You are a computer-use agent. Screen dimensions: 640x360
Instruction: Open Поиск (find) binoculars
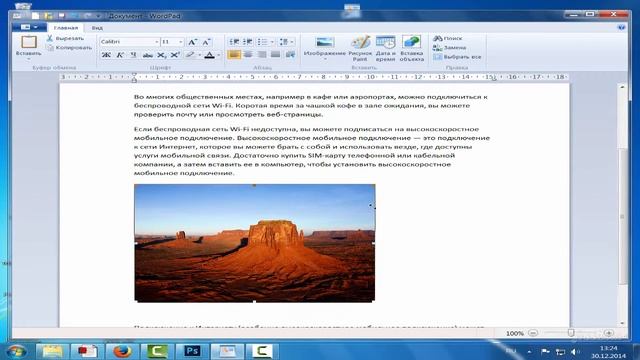click(x=448, y=38)
